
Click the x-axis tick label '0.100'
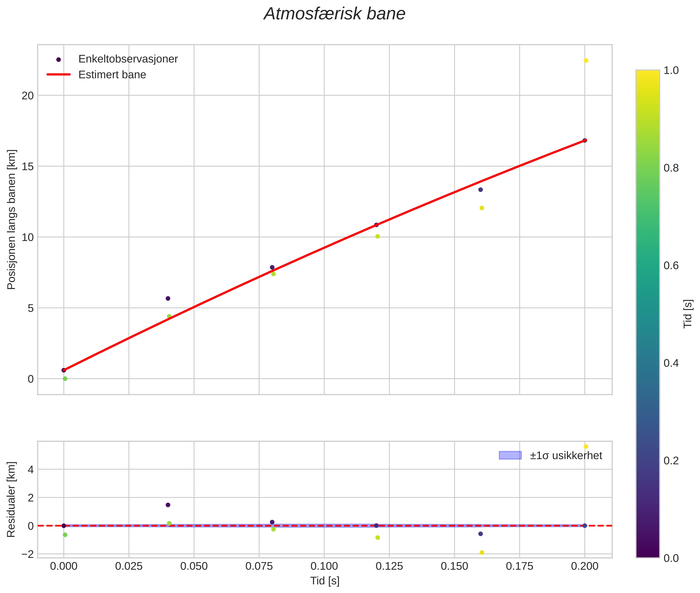click(x=324, y=566)
